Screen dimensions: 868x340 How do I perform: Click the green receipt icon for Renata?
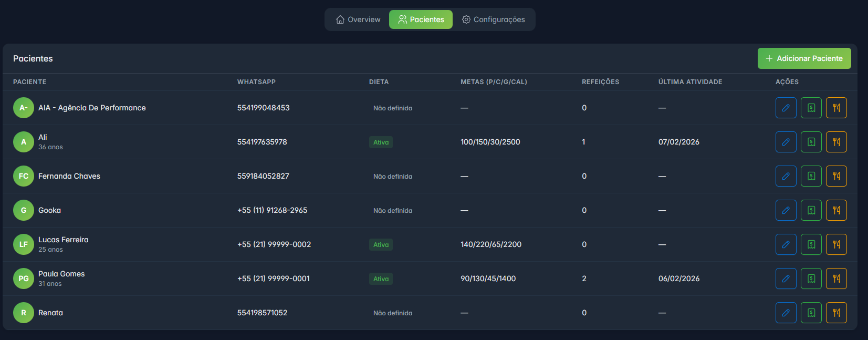point(811,313)
